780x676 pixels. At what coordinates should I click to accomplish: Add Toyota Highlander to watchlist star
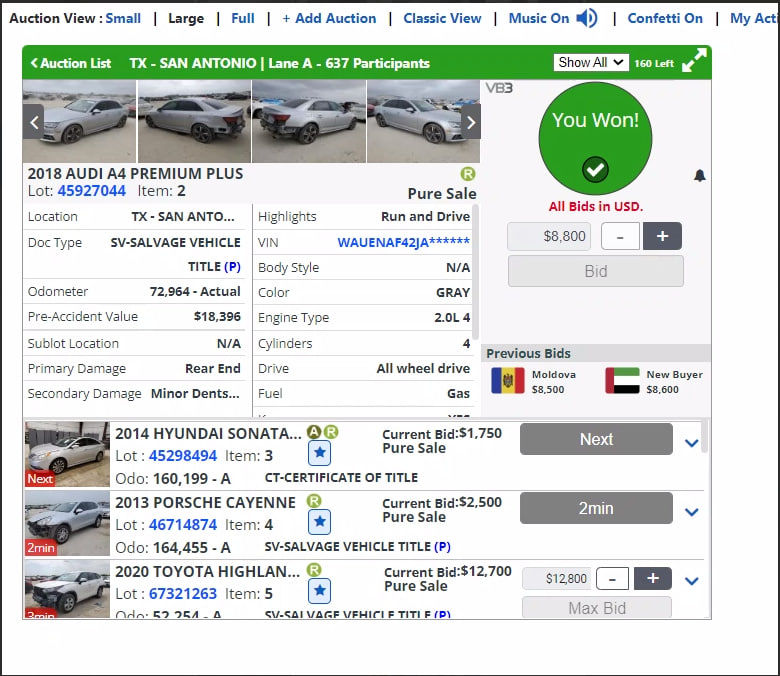(x=319, y=590)
